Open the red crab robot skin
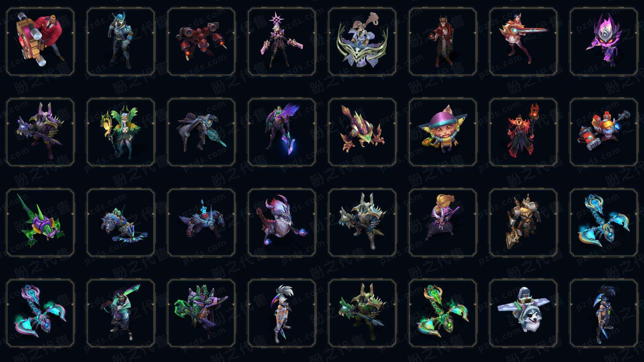 pos(201,42)
